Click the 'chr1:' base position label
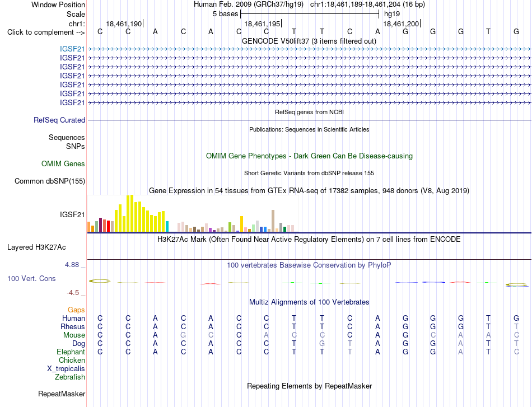This screenshot has width=532, height=407. tap(77, 24)
